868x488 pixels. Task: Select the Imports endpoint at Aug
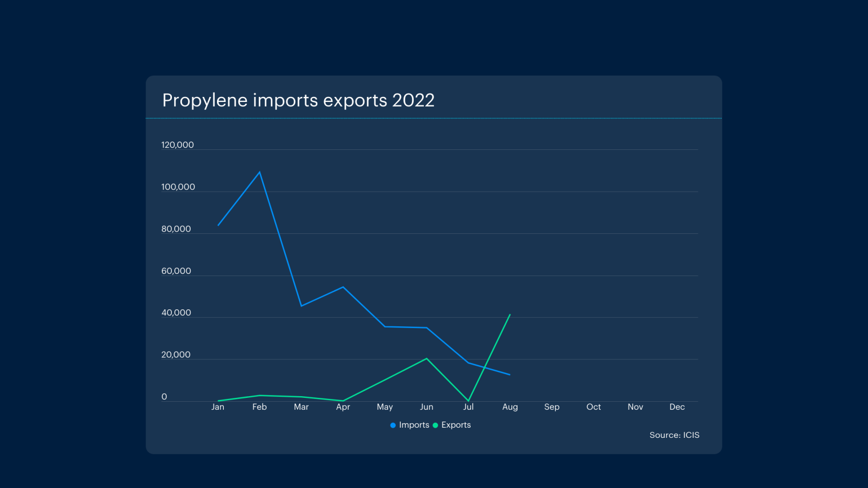[x=510, y=374]
